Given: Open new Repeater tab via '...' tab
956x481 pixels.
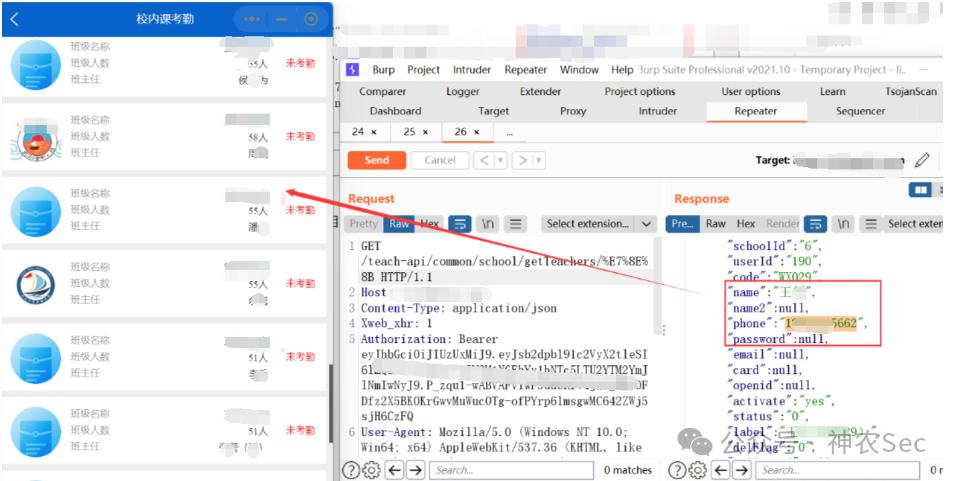Looking at the screenshot, I should (x=509, y=132).
